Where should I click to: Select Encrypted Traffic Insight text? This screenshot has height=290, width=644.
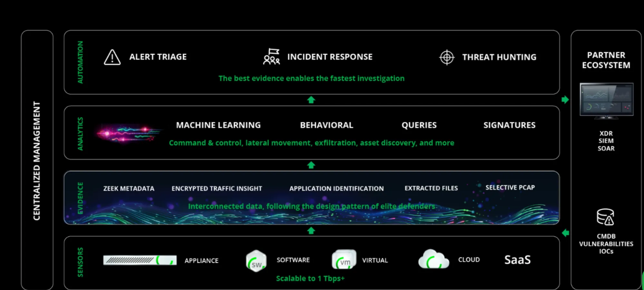[217, 189]
